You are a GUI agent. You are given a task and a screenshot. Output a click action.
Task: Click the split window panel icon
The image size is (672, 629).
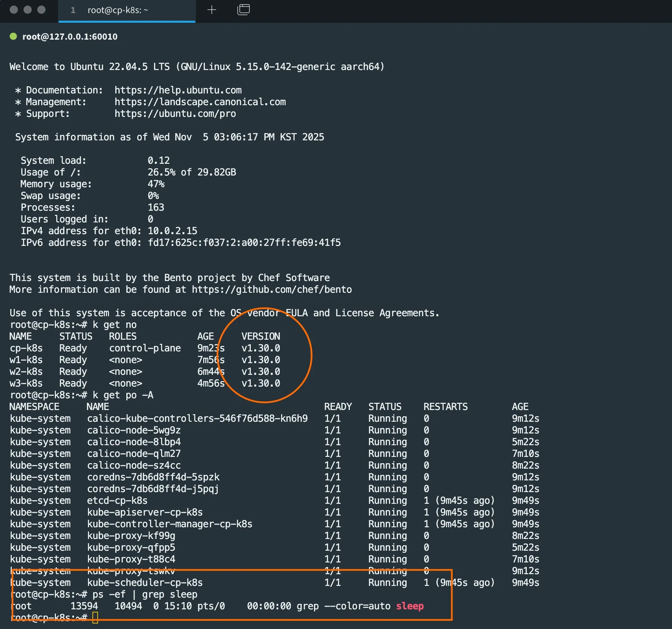click(243, 10)
